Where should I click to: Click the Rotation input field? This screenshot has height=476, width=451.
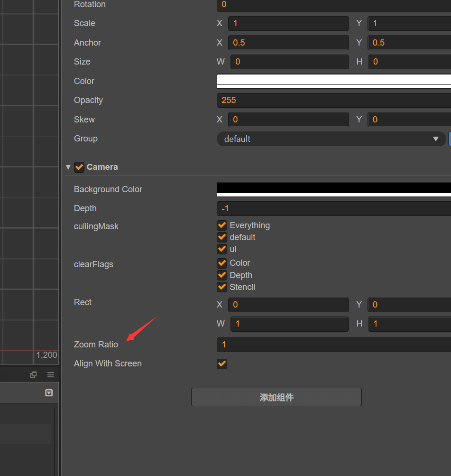tap(334, 5)
